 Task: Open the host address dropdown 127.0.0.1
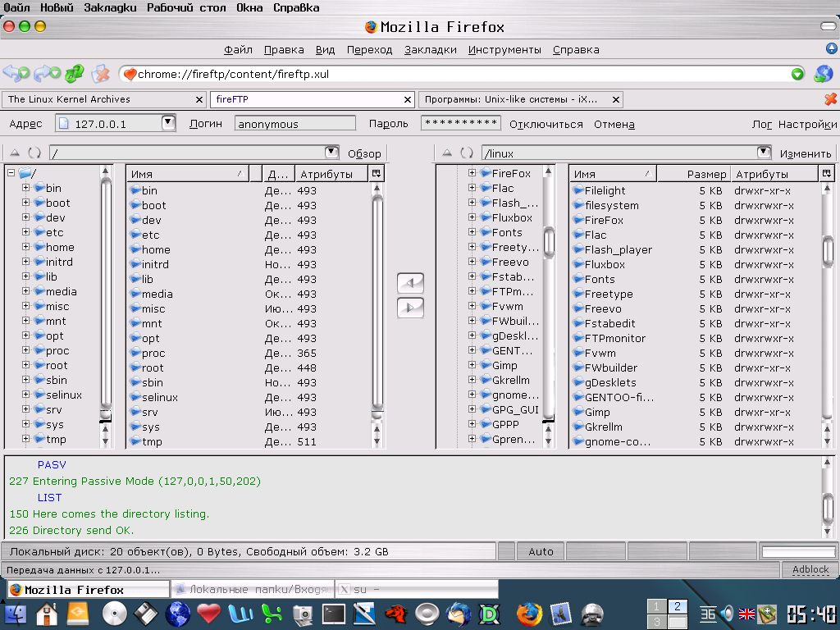point(168,123)
